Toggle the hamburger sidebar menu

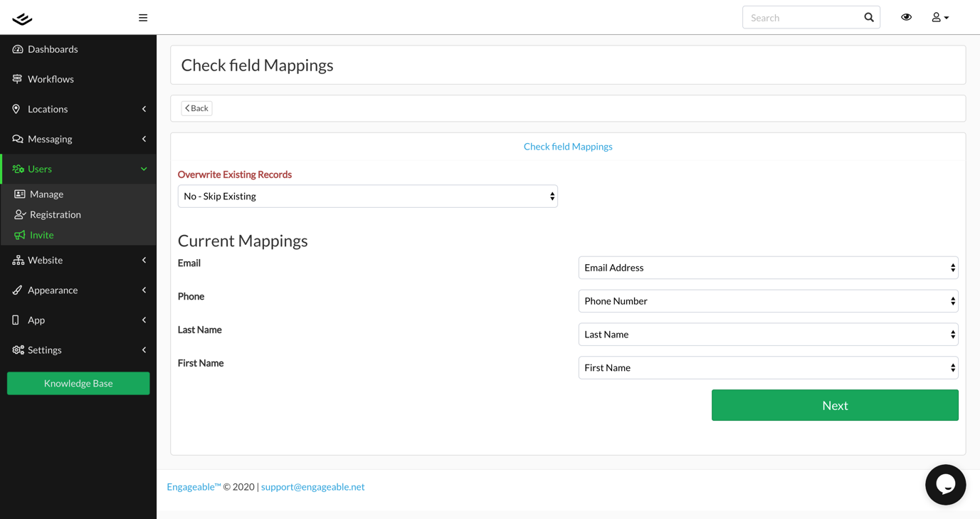coord(143,18)
